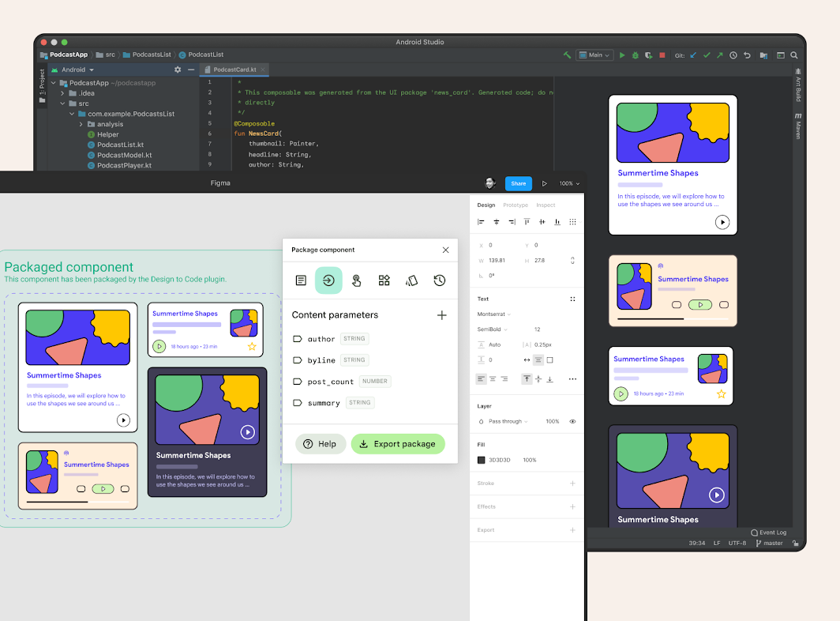The width and height of the screenshot is (840, 621).
Task: Switch to the Inspect tab
Action: tap(546, 205)
